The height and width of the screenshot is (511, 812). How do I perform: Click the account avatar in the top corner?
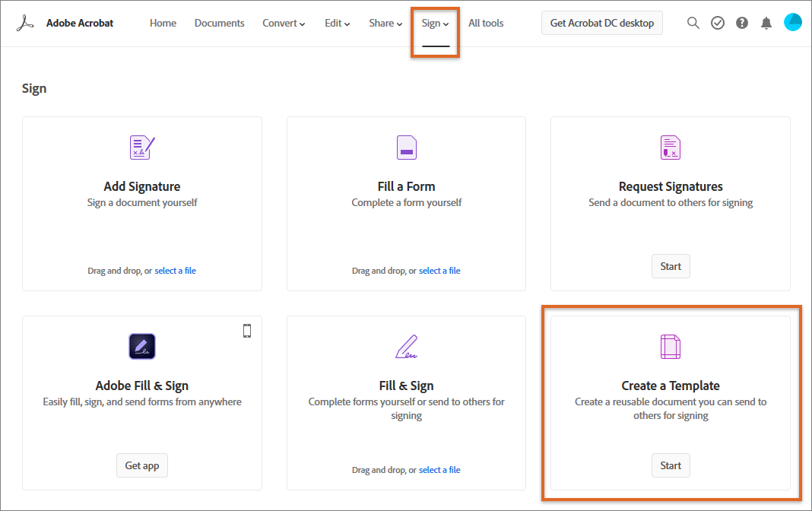[793, 22]
